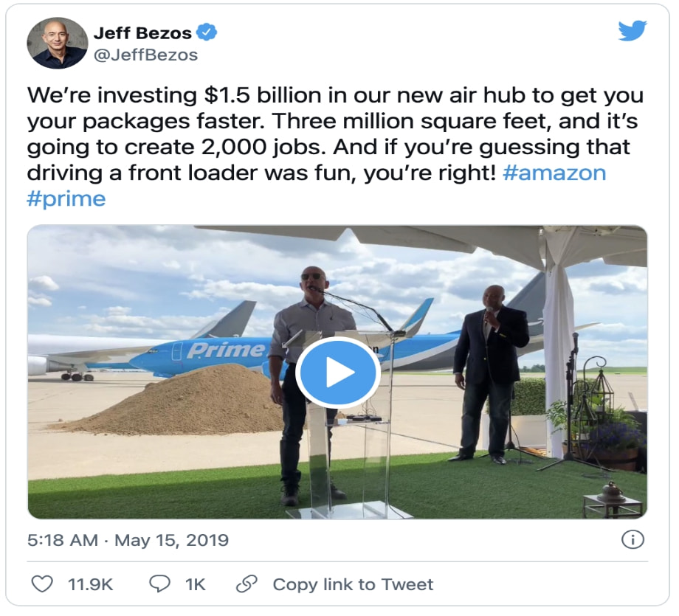Open replies via speech bubble icon

coord(159,584)
